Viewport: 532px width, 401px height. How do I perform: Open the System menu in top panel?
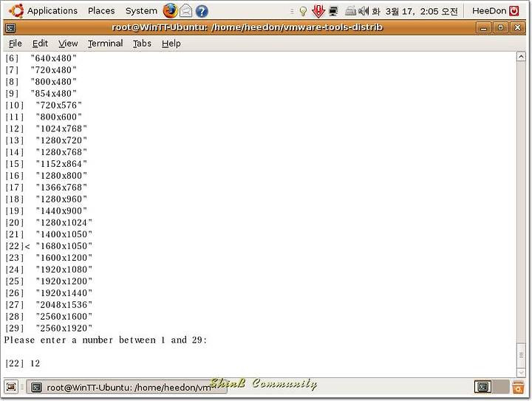[141, 11]
